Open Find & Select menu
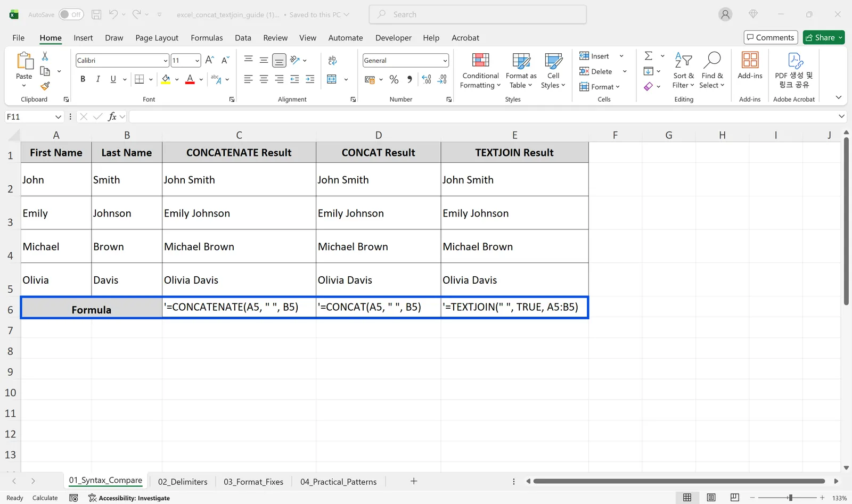This screenshot has width=852, height=504. click(712, 71)
